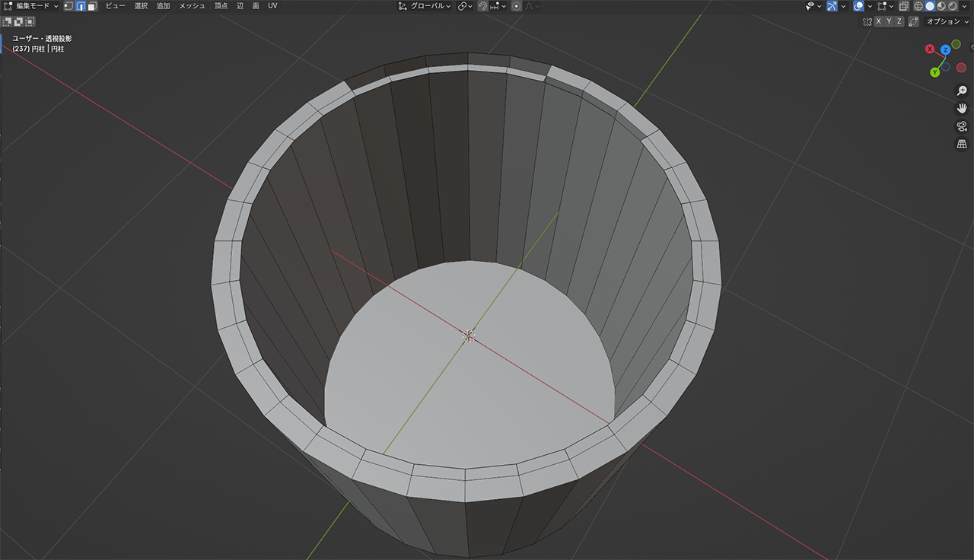
Task: Select rendered viewport shading mode
Action: click(x=953, y=6)
